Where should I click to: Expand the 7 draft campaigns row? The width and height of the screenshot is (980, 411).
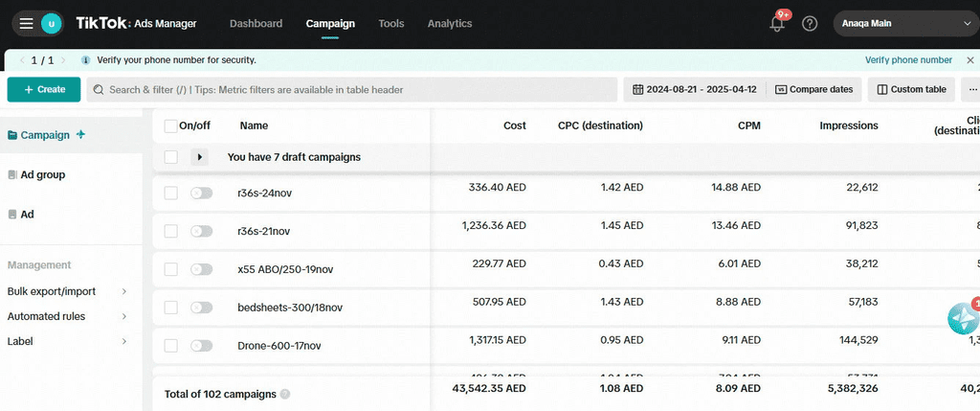[x=200, y=157]
